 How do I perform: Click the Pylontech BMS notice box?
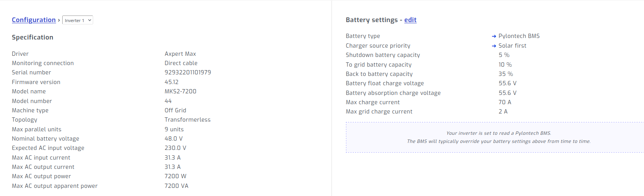(495, 137)
